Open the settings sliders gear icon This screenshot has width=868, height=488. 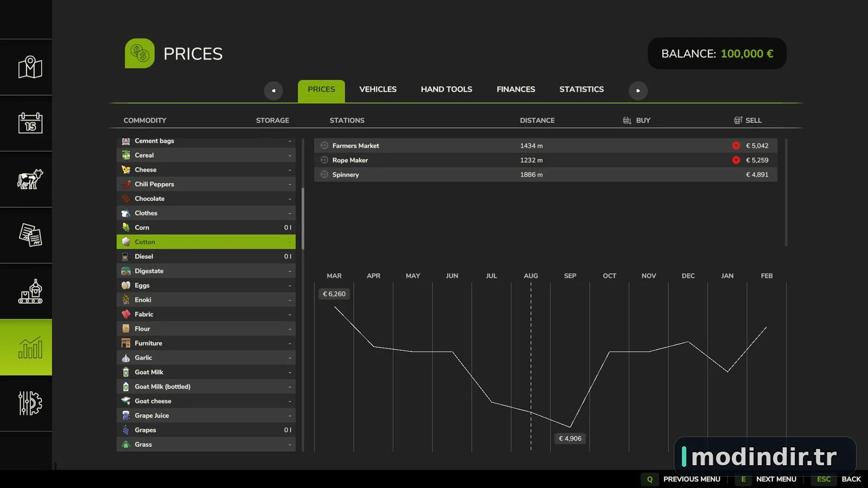pos(30,403)
